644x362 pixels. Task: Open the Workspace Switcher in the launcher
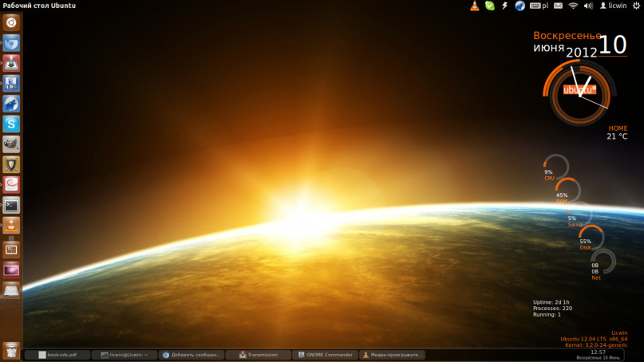tap(11, 250)
